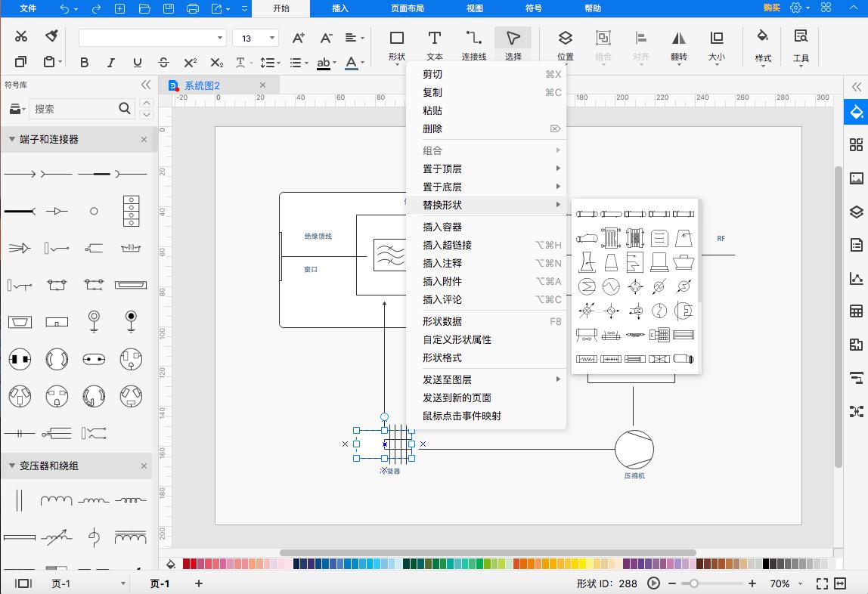Select the 选择 arrow tool in toolbar
This screenshot has width=868, height=594.
[x=513, y=43]
